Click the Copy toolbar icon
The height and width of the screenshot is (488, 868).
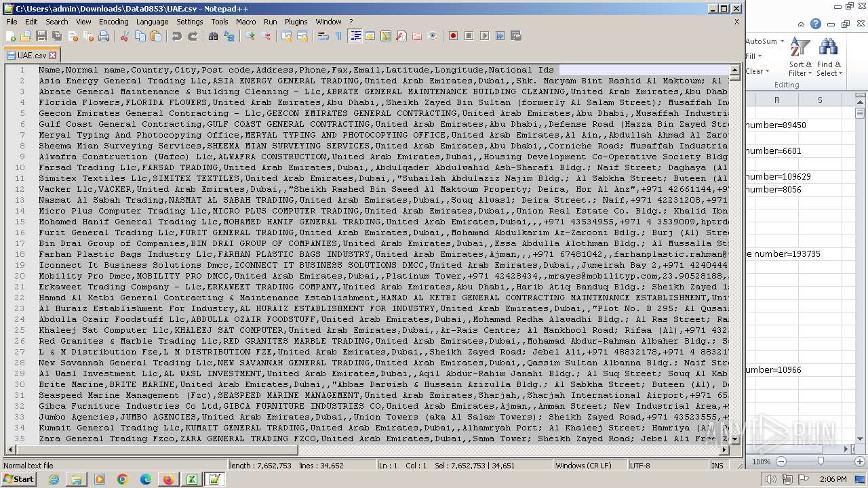coord(140,36)
